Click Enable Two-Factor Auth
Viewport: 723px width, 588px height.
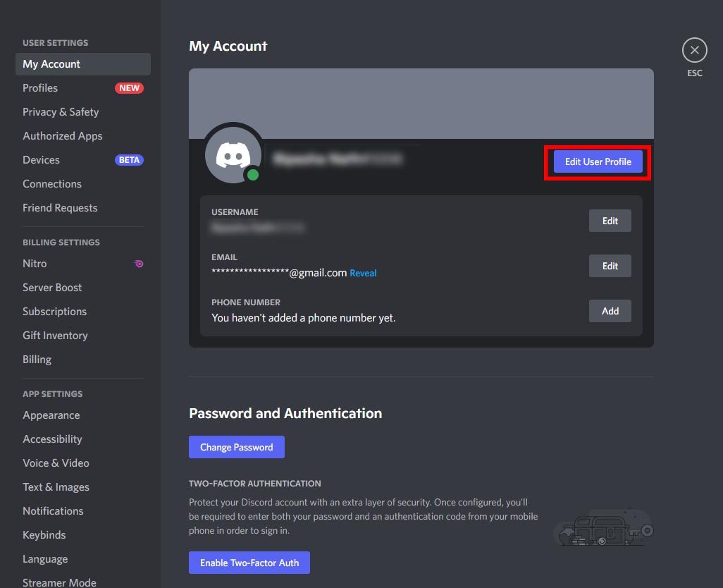click(x=249, y=563)
